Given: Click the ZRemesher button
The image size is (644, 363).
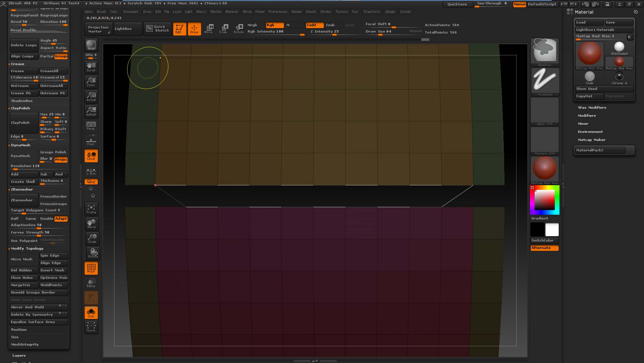Looking at the screenshot, I should 23,200.
